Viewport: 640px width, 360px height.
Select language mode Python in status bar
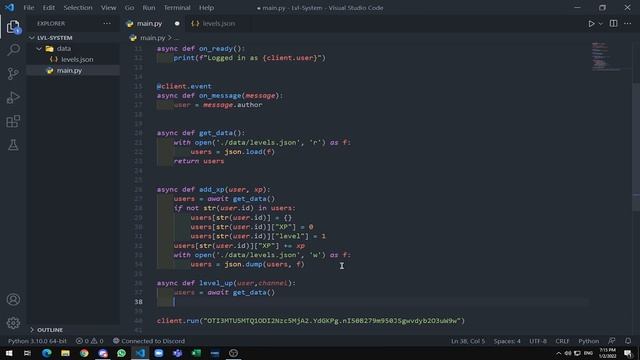(589, 341)
